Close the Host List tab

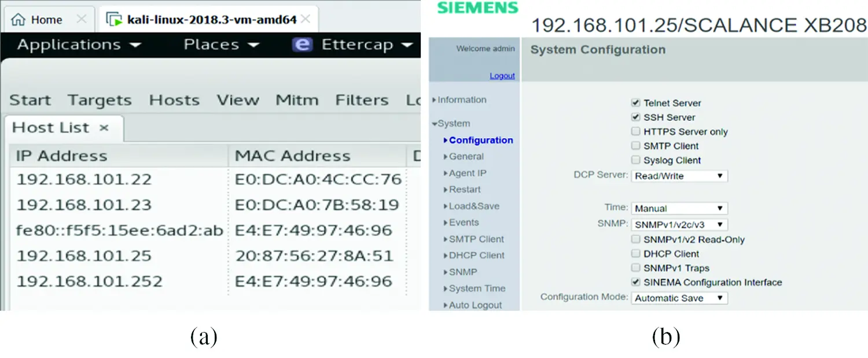click(x=104, y=128)
